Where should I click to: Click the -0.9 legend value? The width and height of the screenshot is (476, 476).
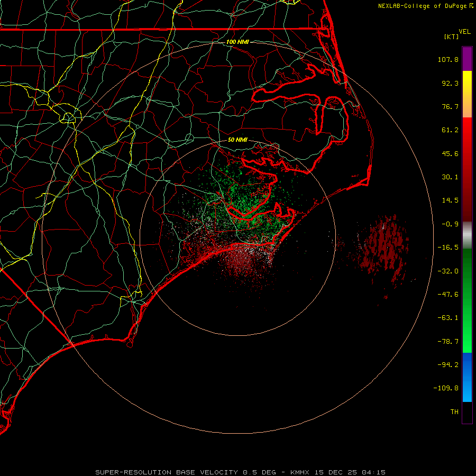pyautogui.click(x=450, y=224)
